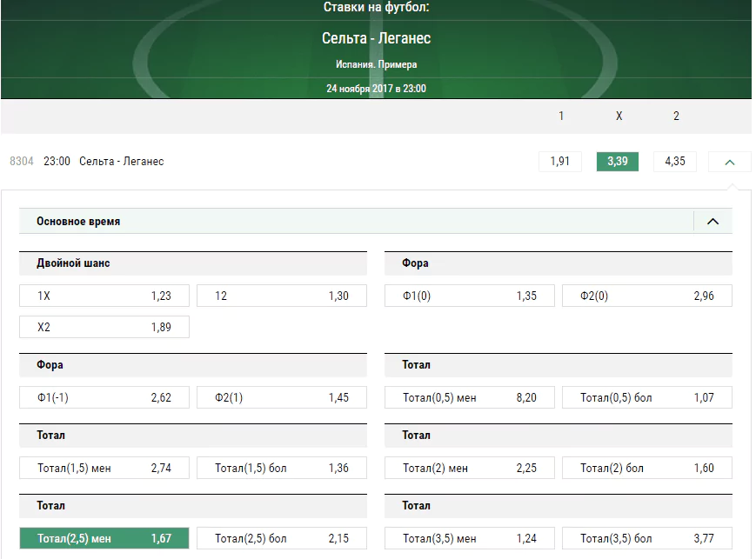The height and width of the screenshot is (559, 756).
Task: Click the Основное время section title
Action: coord(78,221)
